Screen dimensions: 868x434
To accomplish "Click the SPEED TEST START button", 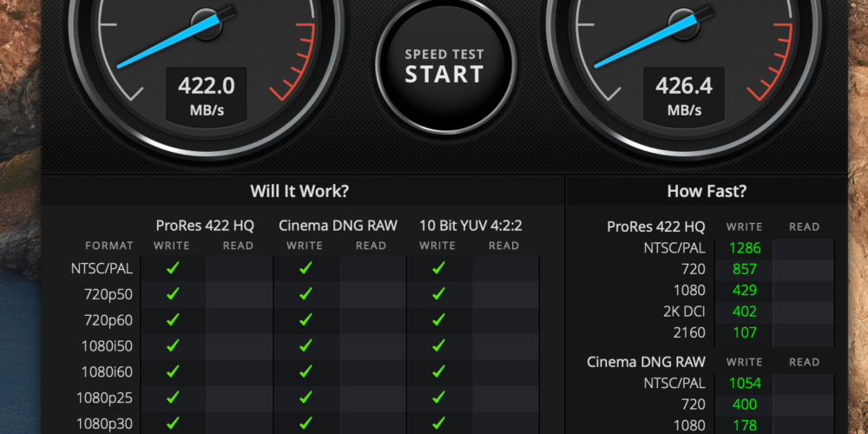I will (x=444, y=66).
